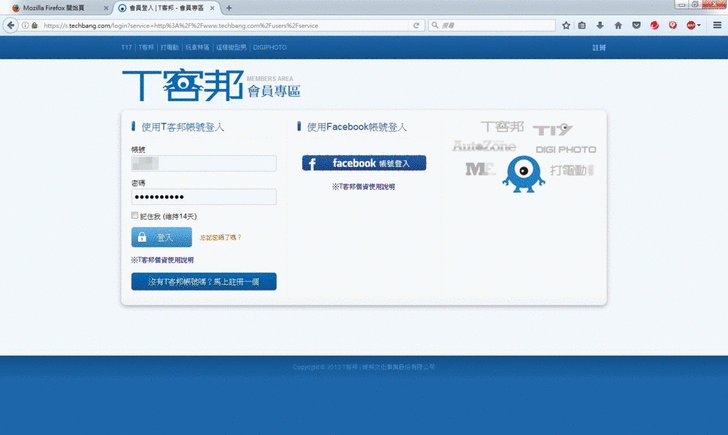Click 註冊 register link in blue header
This screenshot has width=728, height=435.
click(599, 48)
